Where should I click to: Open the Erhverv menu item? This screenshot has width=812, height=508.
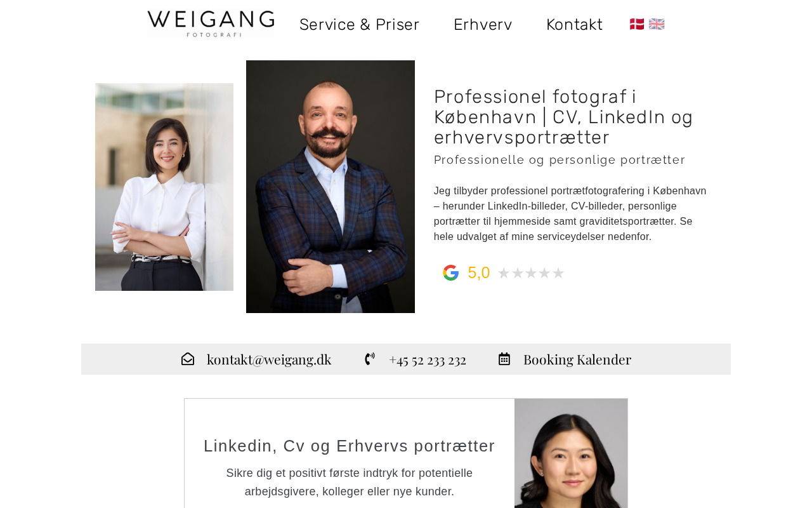(483, 25)
